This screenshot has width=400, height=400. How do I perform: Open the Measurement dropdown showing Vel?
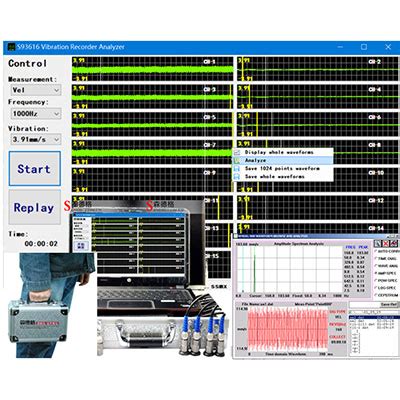tap(36, 90)
